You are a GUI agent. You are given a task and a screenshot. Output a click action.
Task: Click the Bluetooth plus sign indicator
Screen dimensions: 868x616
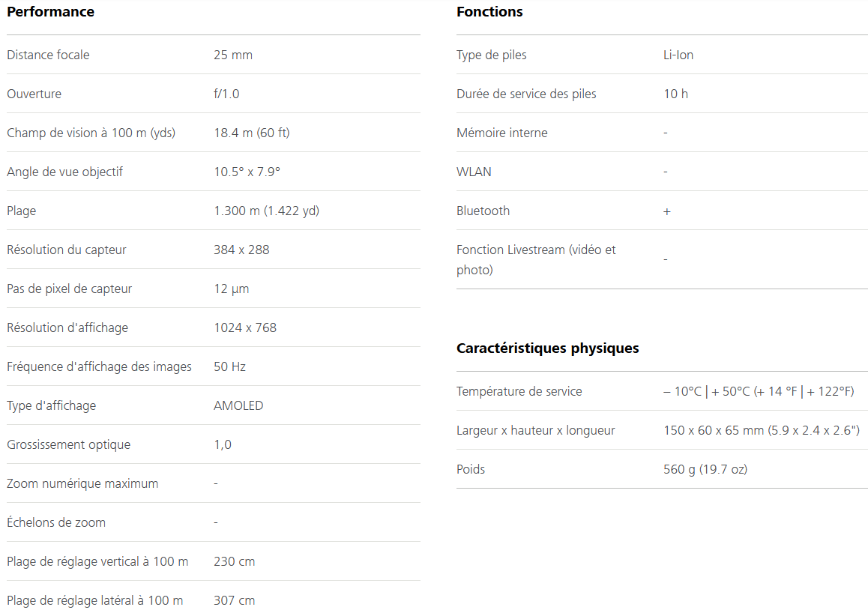[667, 211]
